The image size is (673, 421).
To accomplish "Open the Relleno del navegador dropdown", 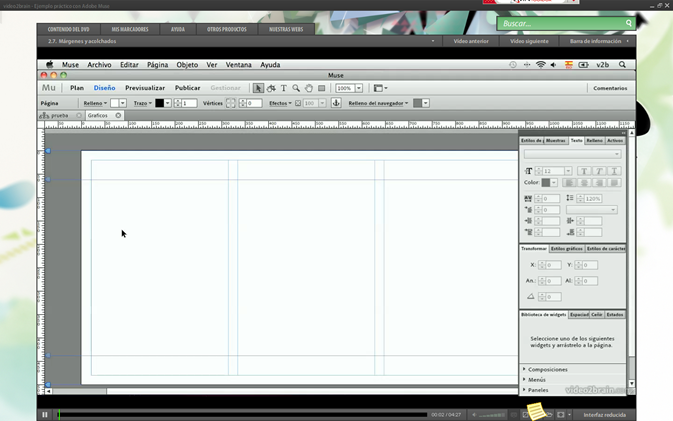I will click(x=378, y=103).
